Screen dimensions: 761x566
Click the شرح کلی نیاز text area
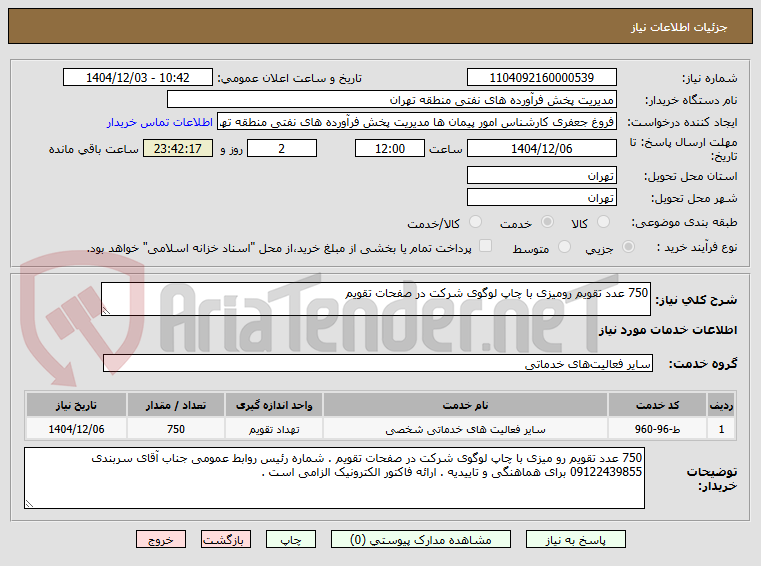click(376, 299)
